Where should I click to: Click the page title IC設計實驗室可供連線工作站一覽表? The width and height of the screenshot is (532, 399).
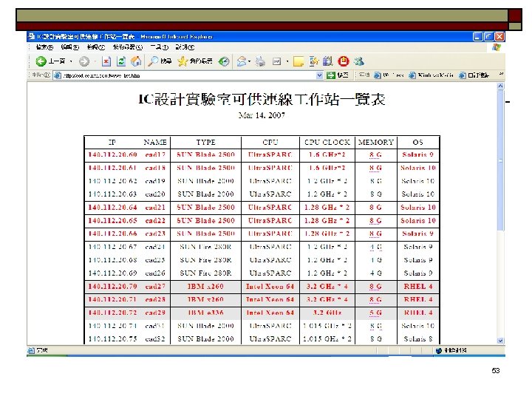pyautogui.click(x=262, y=99)
